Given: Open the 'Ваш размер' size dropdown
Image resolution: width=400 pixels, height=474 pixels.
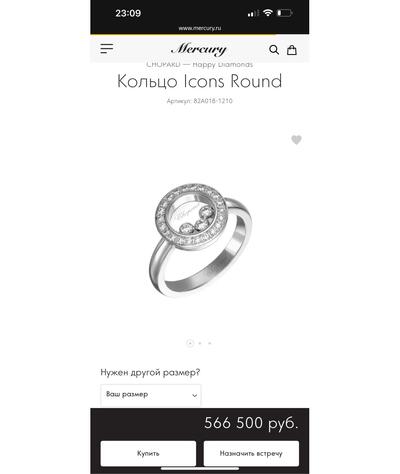Looking at the screenshot, I should click(x=151, y=395).
